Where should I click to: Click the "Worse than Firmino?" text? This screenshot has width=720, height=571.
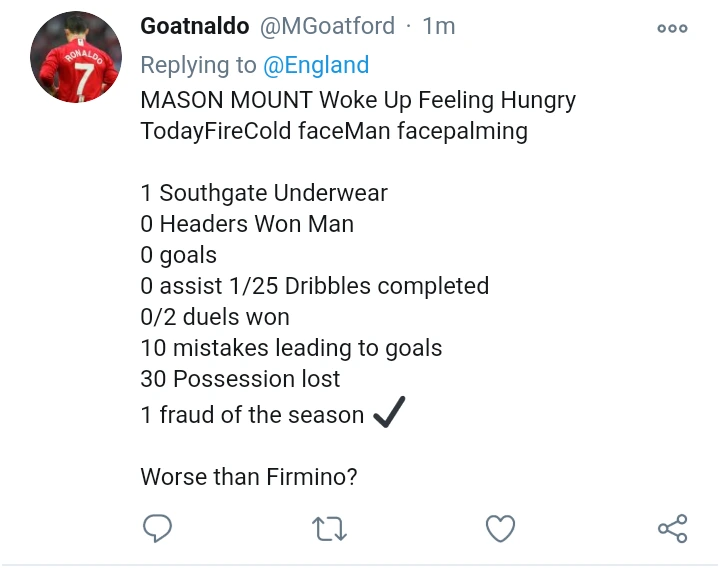click(249, 477)
